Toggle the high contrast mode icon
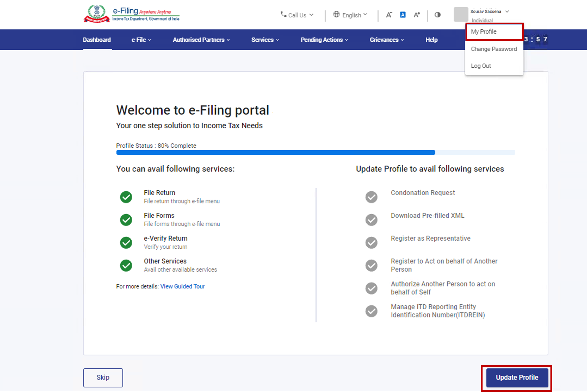587x392 pixels. point(438,15)
